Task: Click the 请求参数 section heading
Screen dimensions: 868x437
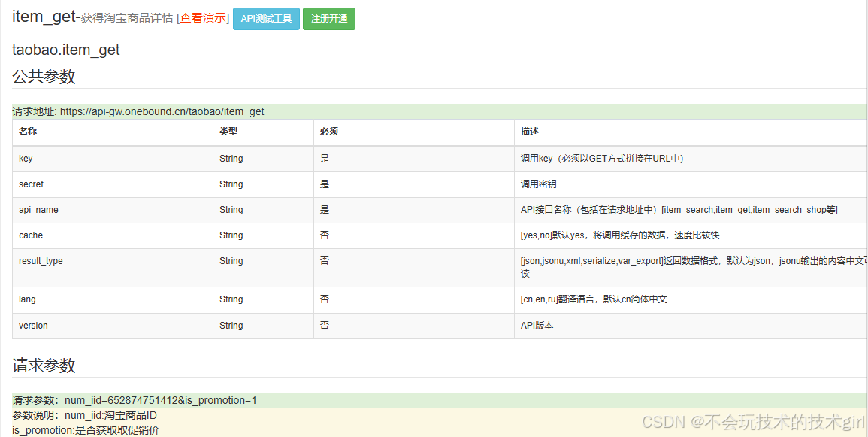Action: pos(44,366)
